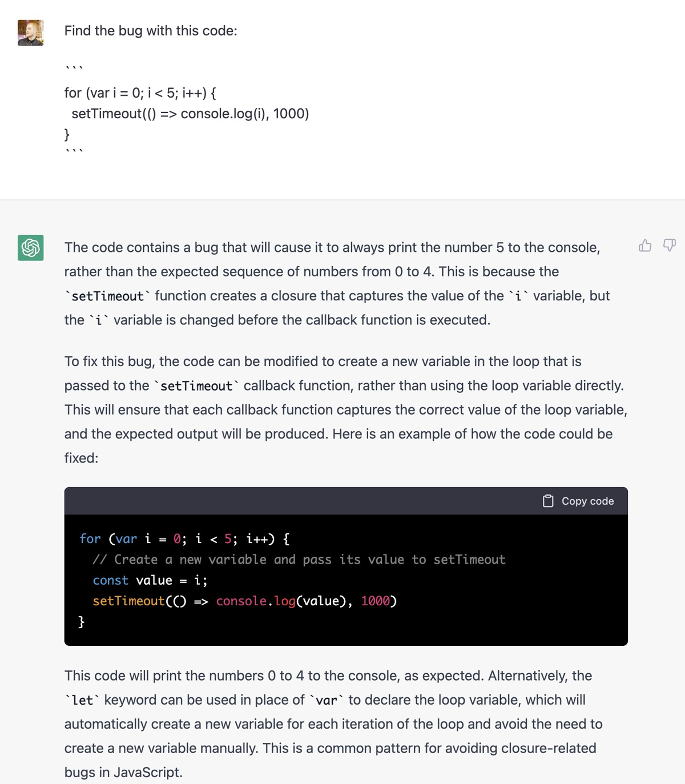Click the thumbs up feedback icon
685x784 pixels.
tap(645, 246)
